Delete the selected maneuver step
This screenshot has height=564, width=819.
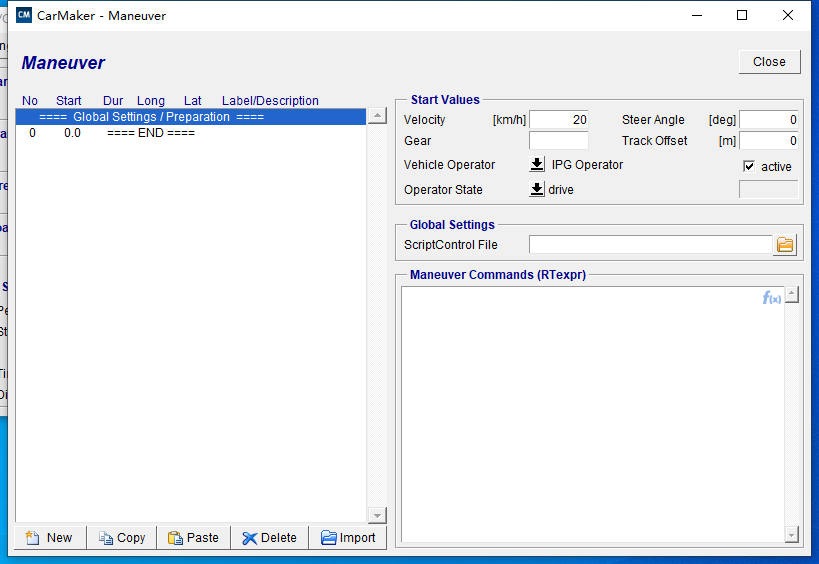tap(270, 538)
